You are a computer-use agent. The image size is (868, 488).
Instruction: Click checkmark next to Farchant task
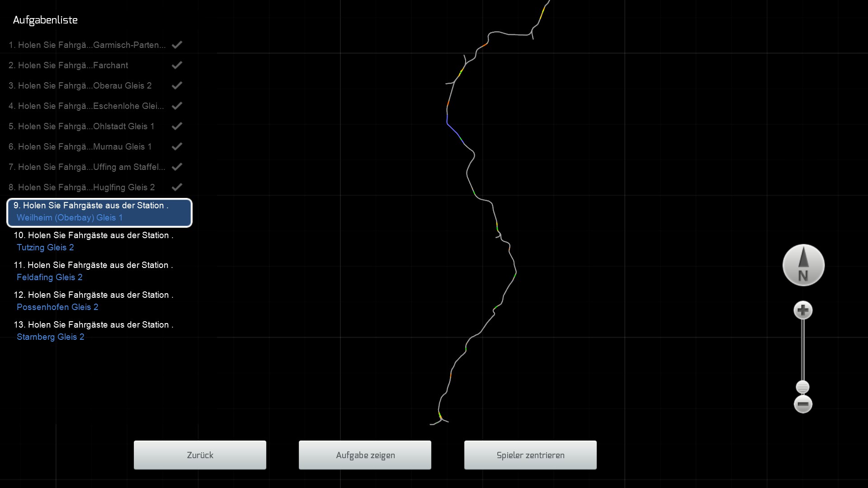point(177,65)
